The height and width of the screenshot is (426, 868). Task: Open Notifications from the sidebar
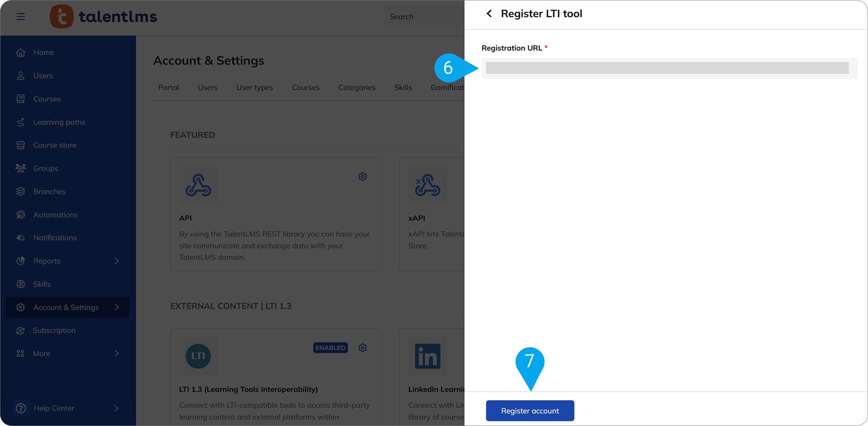pyautogui.click(x=55, y=237)
